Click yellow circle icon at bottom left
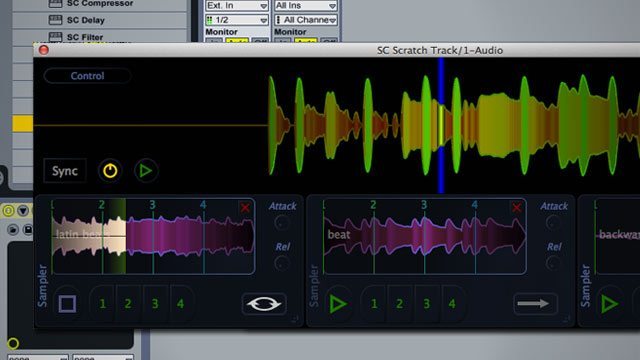640x360 pixels. click(x=13, y=343)
